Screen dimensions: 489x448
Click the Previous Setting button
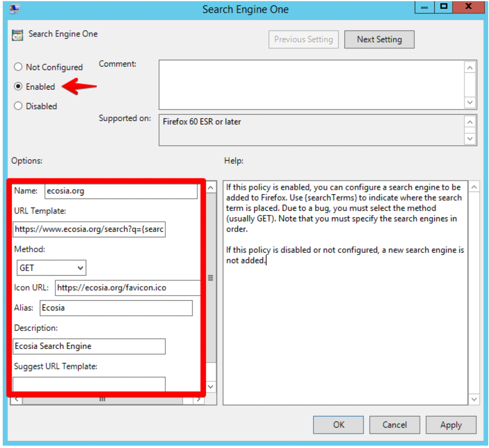303,39
